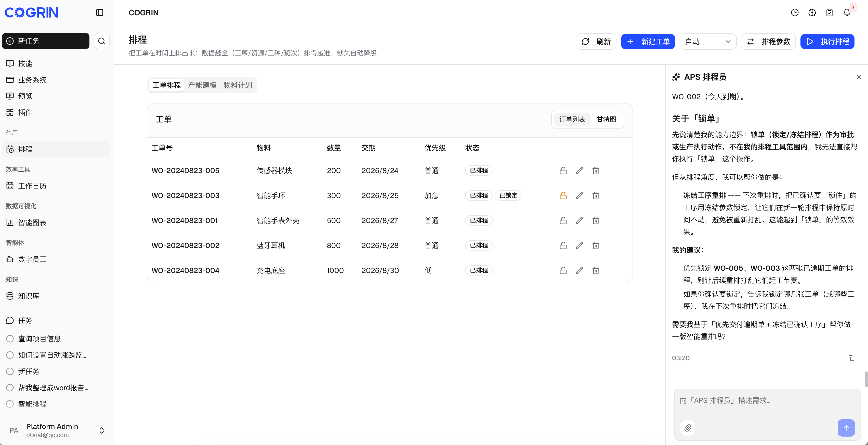Select the 工单排程 tab
The height and width of the screenshot is (445, 868).
coord(167,85)
